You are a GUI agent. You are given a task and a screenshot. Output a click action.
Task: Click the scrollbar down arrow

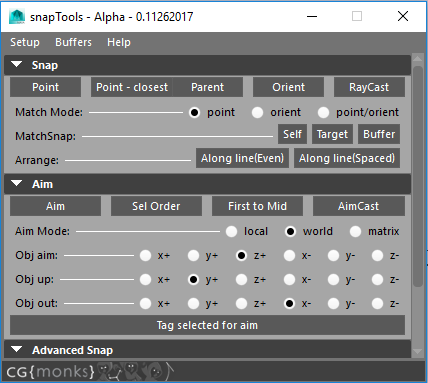tap(418, 351)
